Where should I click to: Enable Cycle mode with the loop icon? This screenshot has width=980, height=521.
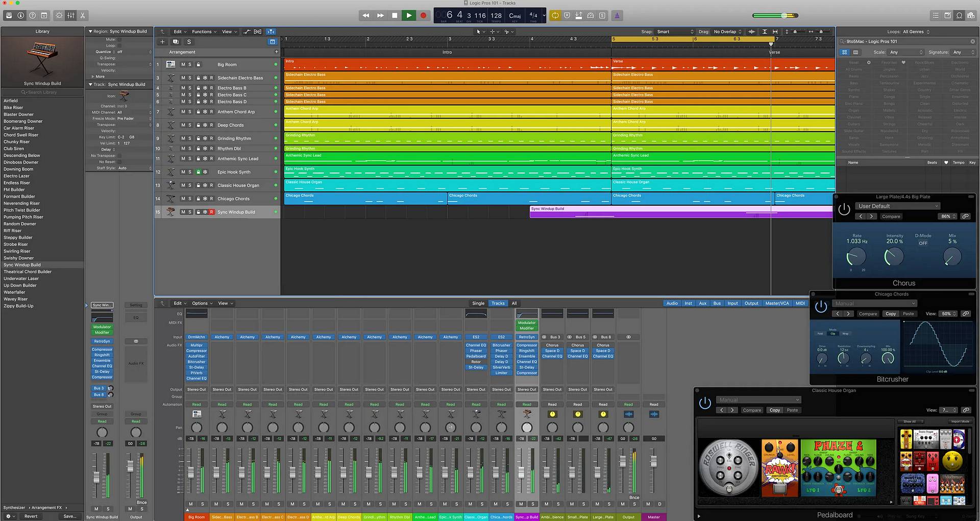555,15
